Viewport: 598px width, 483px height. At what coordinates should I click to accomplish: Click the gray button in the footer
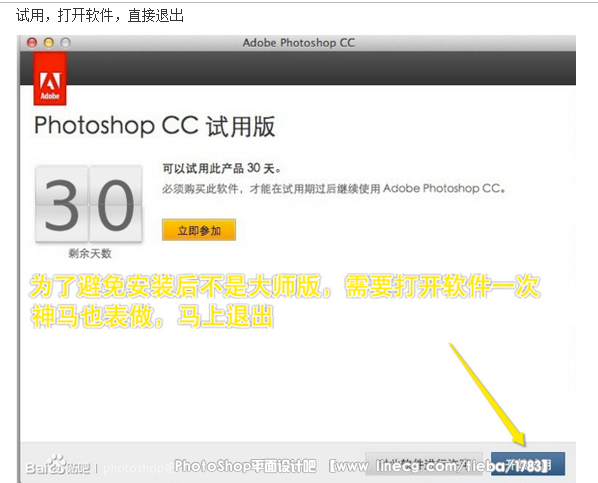424,464
